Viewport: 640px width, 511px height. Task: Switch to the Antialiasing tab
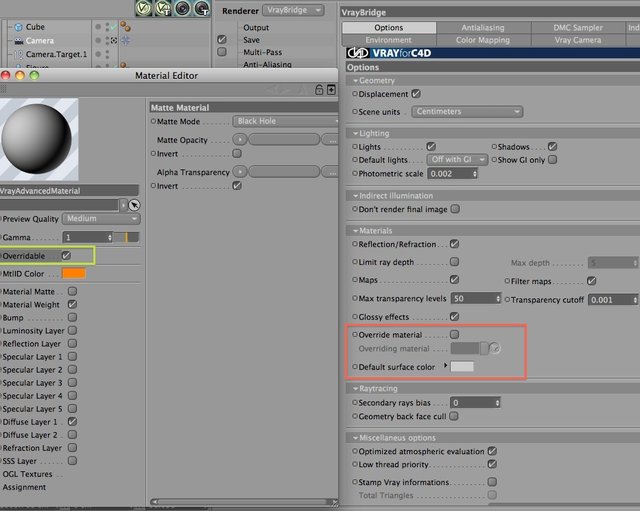(483, 27)
